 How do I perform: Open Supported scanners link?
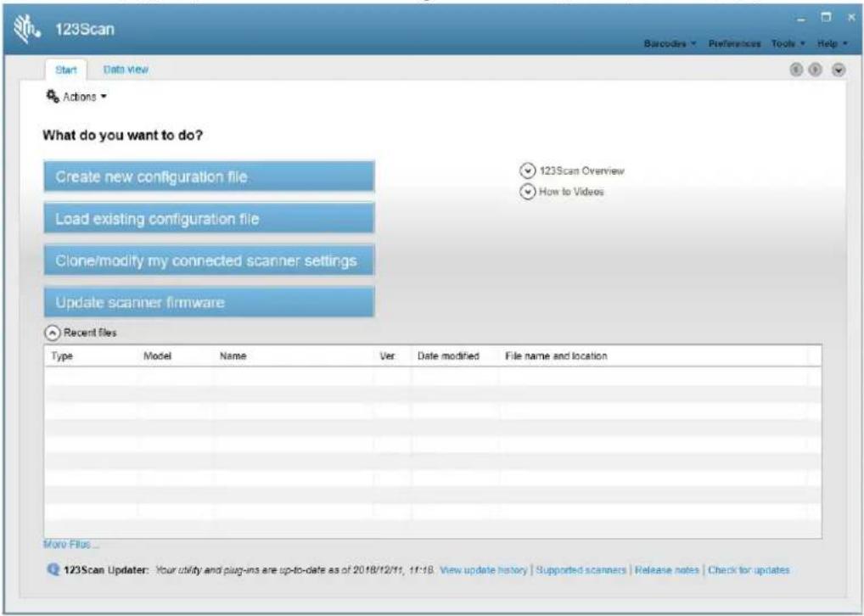point(581,570)
